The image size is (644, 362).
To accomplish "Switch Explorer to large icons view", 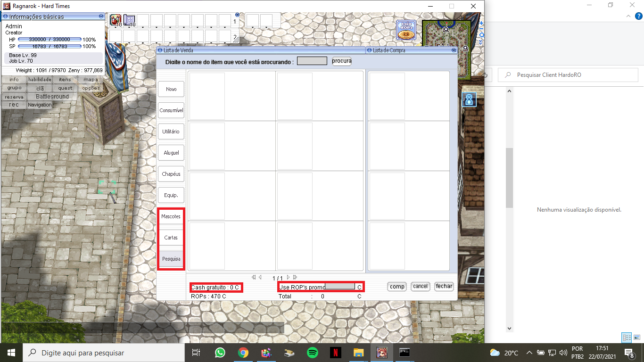I will pyautogui.click(x=637, y=337).
